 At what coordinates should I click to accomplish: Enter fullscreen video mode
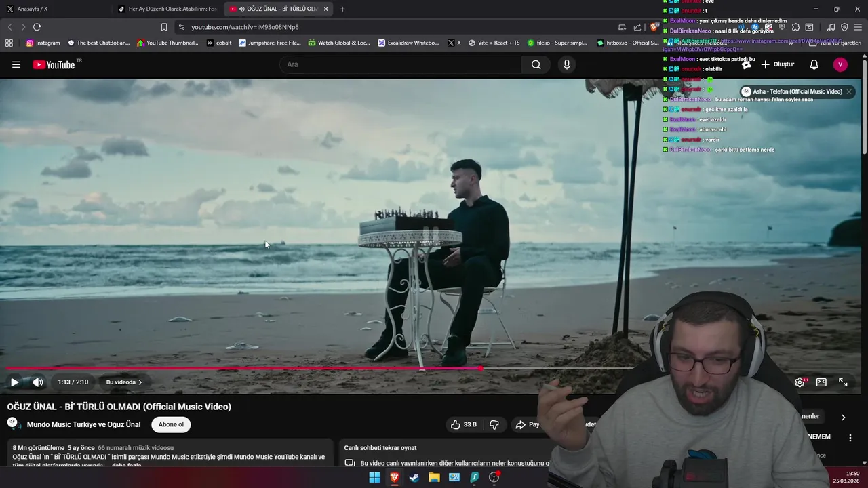pos(843,382)
